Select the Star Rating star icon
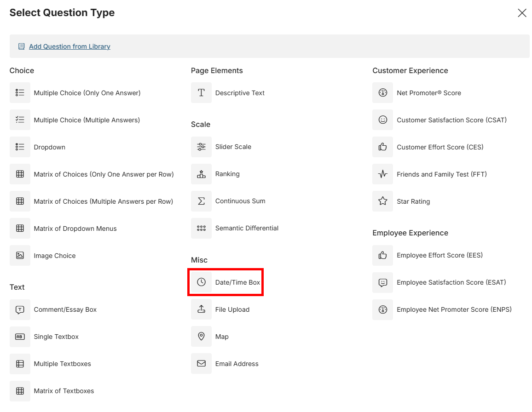532x412 pixels. click(x=383, y=201)
